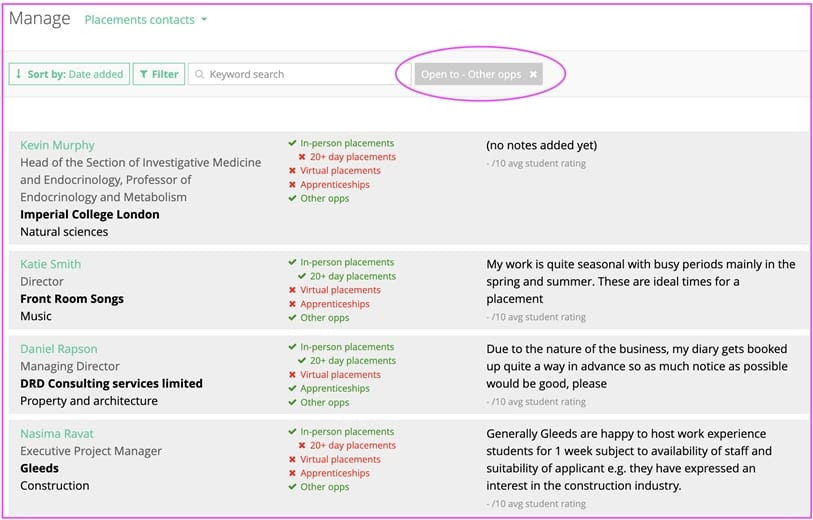Screen dimensions: 813x520
Task: Click Nasima Ravat's avg student rating
Action: pos(536,503)
